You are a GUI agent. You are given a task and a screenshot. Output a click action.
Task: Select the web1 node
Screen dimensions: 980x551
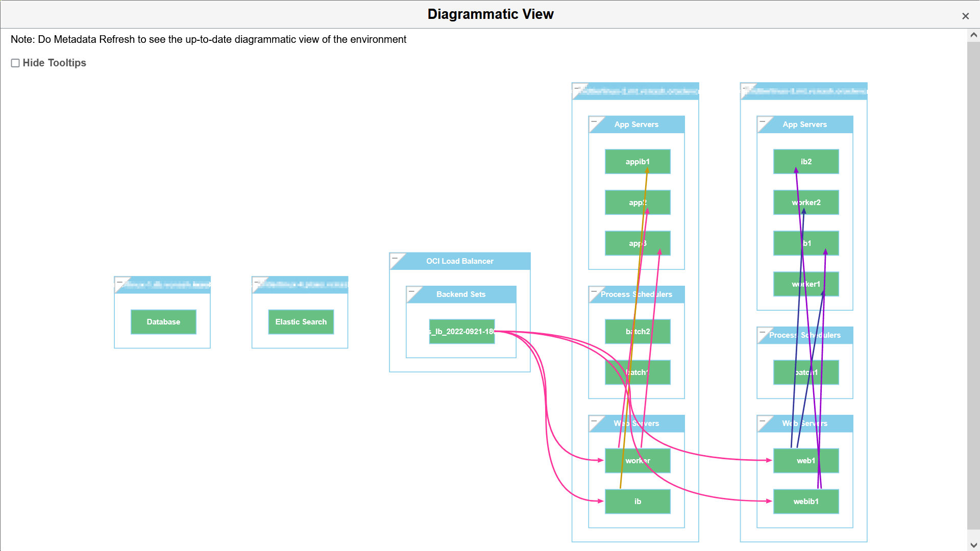[x=806, y=461]
